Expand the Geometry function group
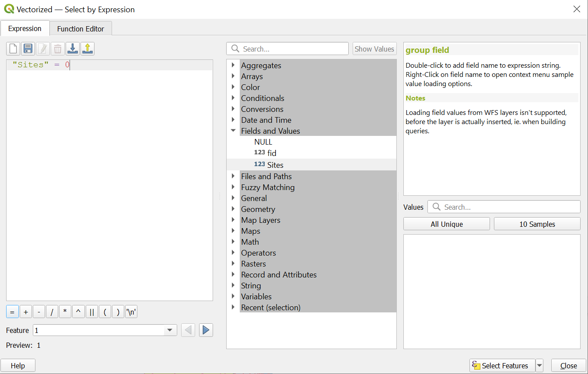Image resolution: width=588 pixels, height=374 pixels. pyautogui.click(x=233, y=209)
